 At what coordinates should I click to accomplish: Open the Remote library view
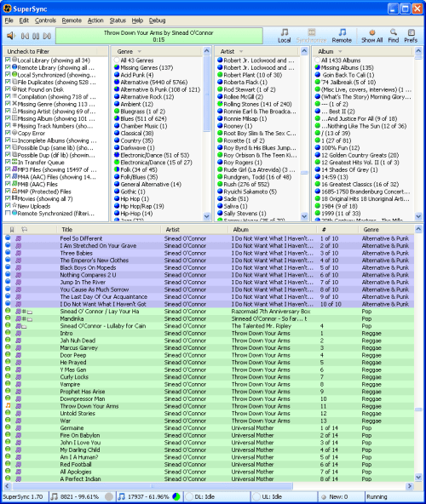[342, 36]
